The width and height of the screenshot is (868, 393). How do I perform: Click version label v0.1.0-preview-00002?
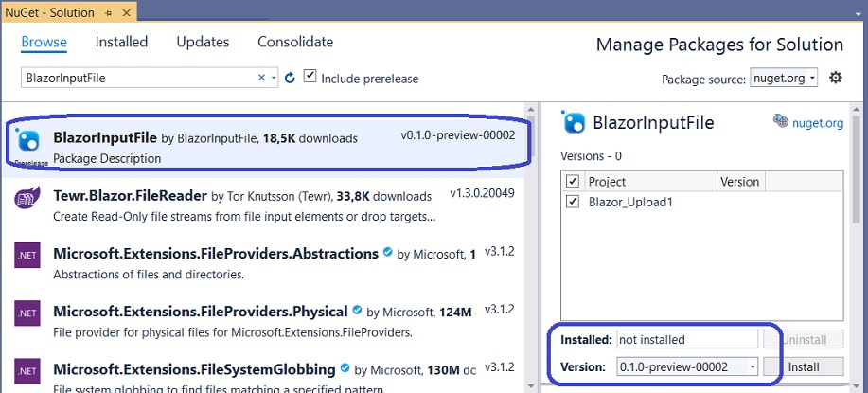click(458, 135)
